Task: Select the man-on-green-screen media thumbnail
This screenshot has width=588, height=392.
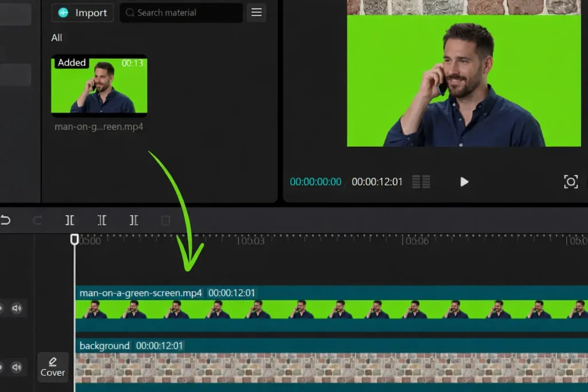Action: tap(99, 86)
